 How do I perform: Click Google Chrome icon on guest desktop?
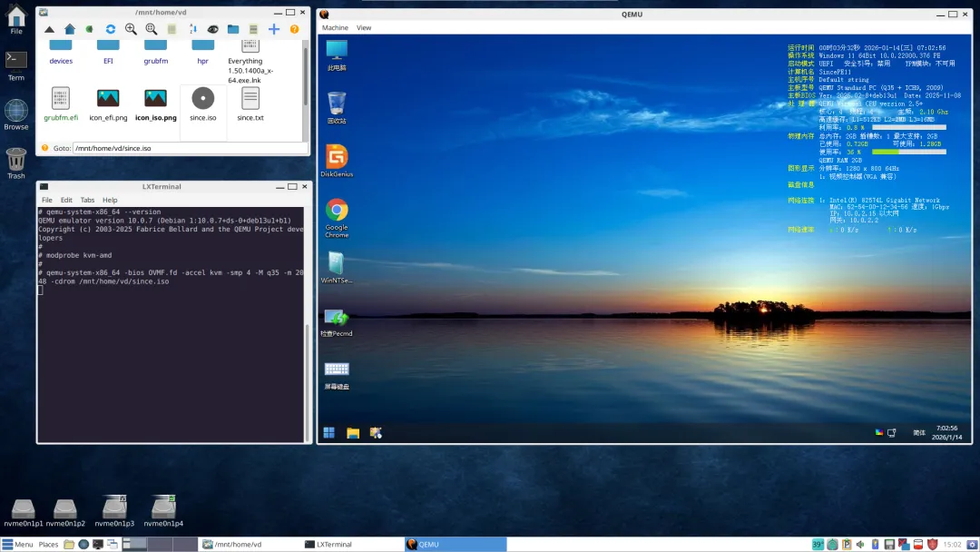tap(337, 218)
